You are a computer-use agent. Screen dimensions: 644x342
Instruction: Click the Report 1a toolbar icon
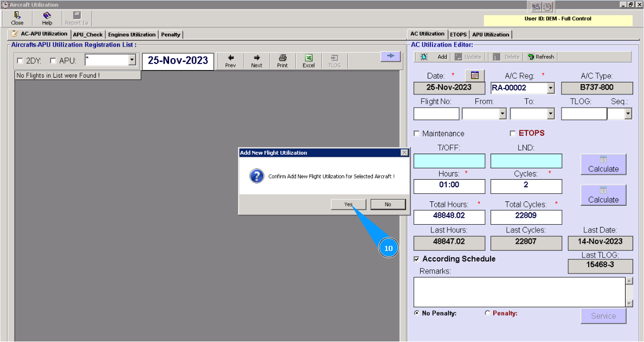pyautogui.click(x=76, y=18)
